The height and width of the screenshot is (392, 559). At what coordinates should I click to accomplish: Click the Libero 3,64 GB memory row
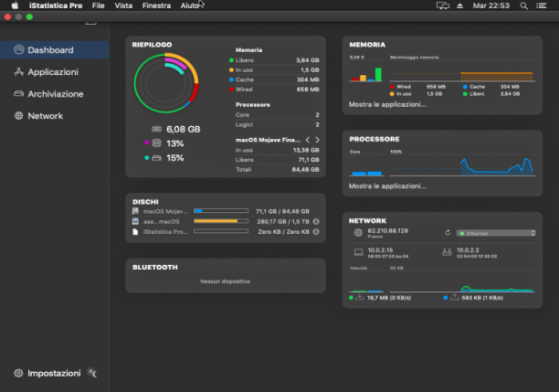(274, 60)
